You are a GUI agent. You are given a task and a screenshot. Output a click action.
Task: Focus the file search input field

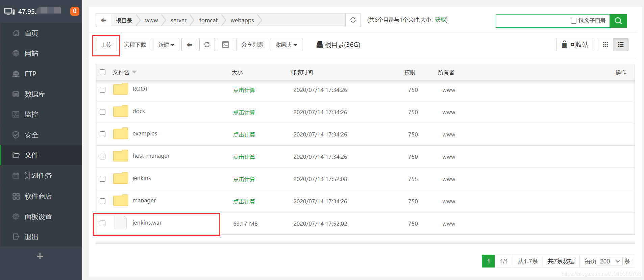(x=532, y=21)
